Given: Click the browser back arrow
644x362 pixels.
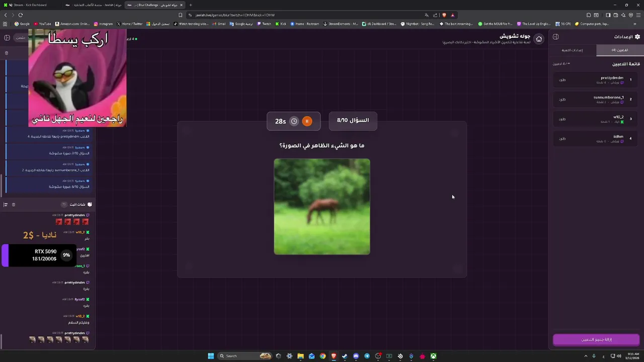Looking at the screenshot, I should tap(6, 15).
